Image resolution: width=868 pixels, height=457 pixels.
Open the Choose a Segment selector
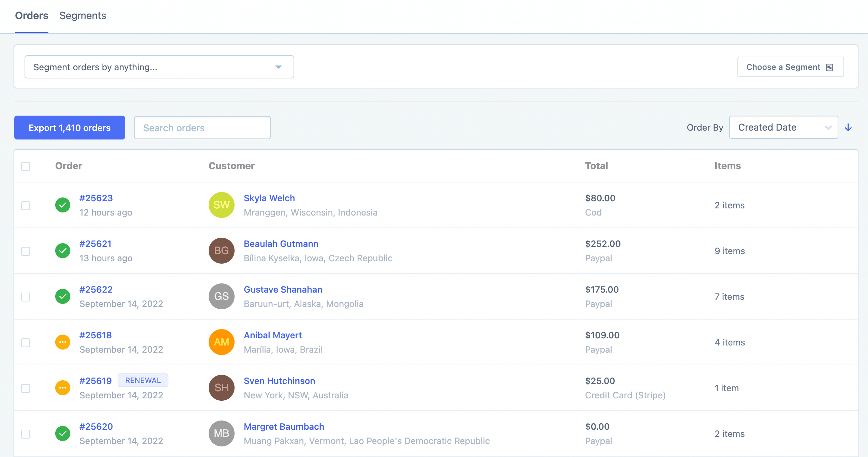(x=790, y=67)
